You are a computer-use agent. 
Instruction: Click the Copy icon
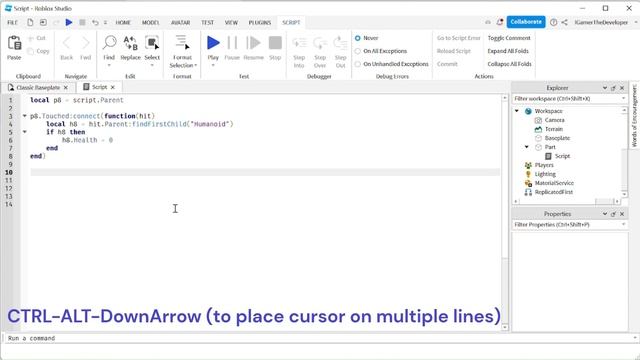click(31, 51)
